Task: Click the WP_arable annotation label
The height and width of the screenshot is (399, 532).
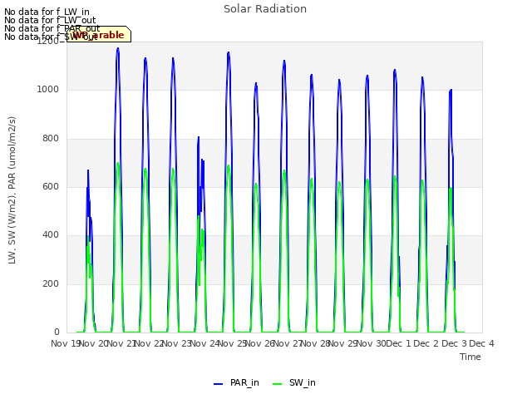Action: tap(99, 34)
